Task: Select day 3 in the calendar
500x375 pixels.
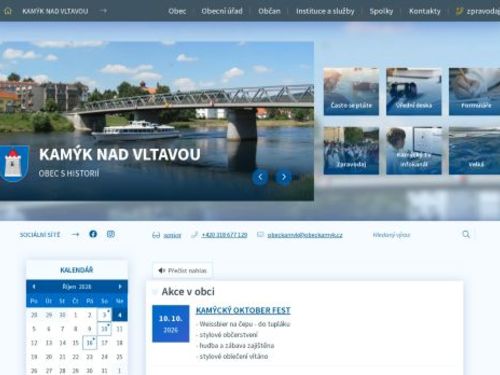Action: pos(104,315)
